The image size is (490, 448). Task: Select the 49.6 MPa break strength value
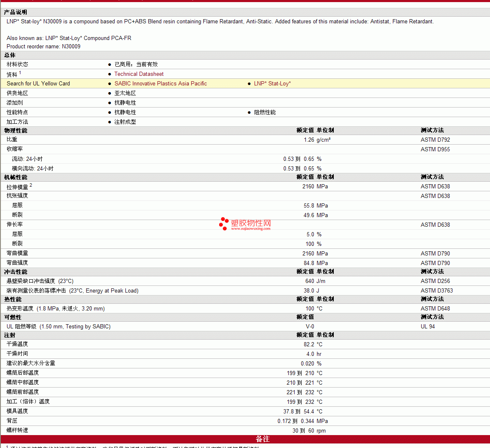[x=316, y=215]
